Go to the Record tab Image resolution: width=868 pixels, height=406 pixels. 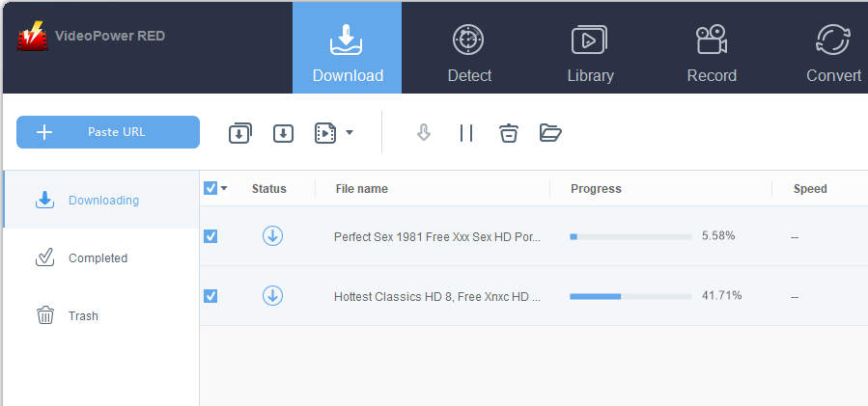(x=712, y=47)
